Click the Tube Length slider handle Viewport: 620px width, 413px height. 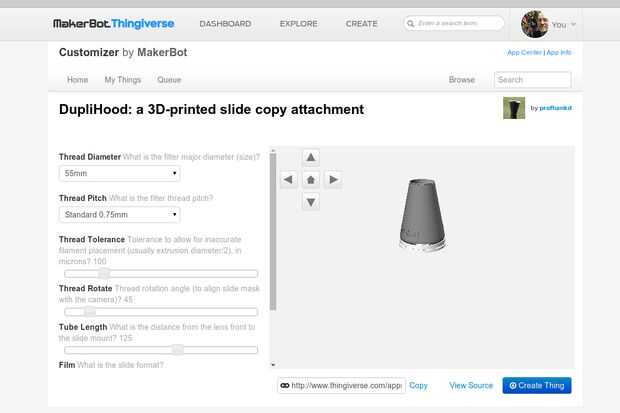178,350
